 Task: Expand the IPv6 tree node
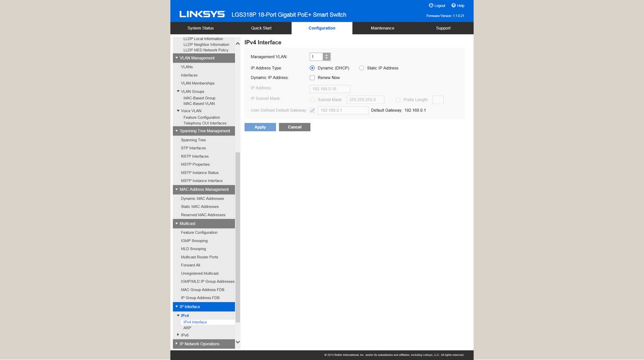tap(178, 335)
